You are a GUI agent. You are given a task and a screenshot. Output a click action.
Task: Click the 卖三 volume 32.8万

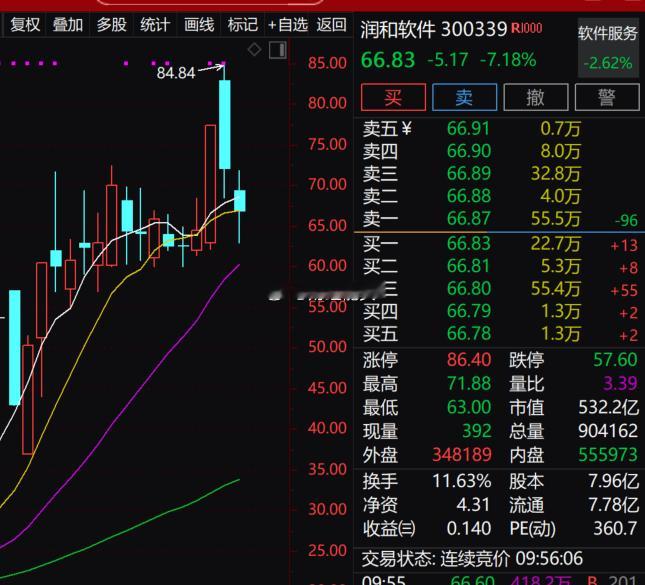(555, 173)
